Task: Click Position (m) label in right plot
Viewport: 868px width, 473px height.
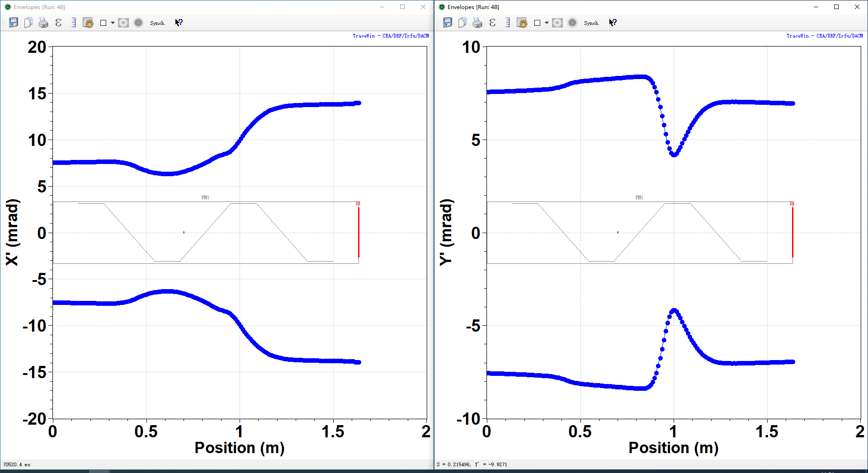Action: pyautogui.click(x=674, y=448)
